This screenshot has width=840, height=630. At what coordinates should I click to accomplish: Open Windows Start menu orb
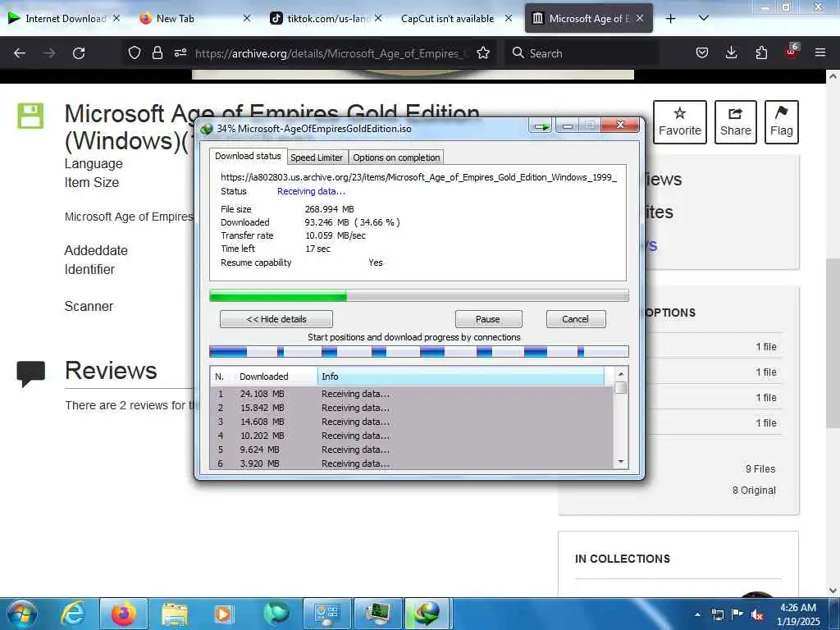point(21,614)
